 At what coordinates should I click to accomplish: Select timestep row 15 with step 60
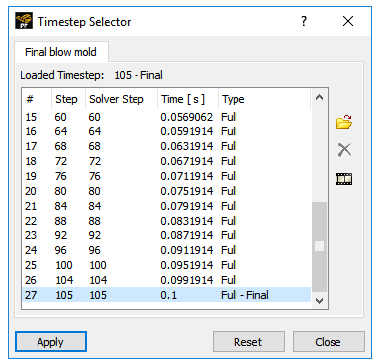pyautogui.click(x=166, y=117)
